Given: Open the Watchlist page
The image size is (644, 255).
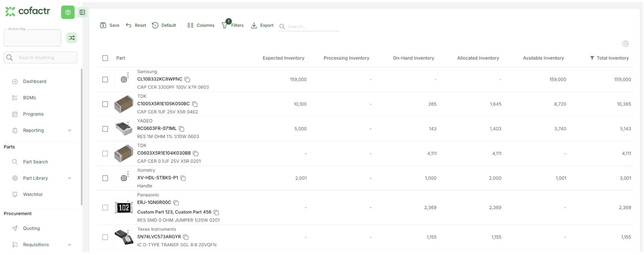Looking at the screenshot, I should tap(33, 194).
